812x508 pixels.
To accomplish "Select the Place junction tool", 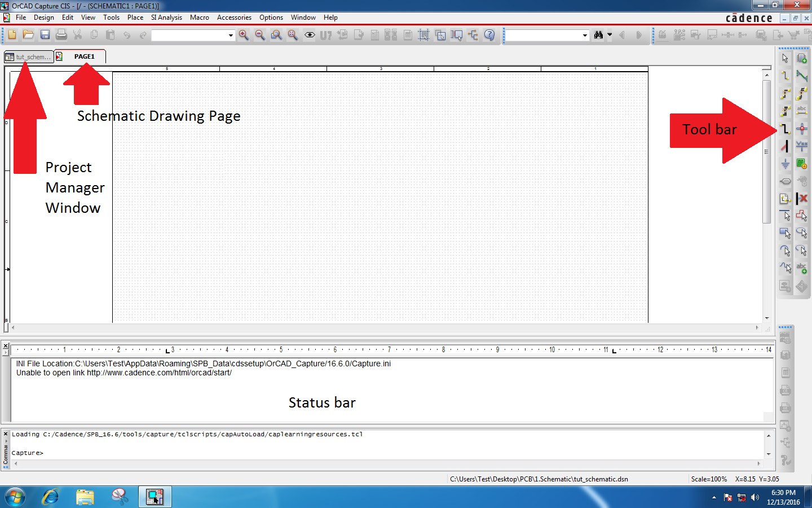I will click(802, 129).
